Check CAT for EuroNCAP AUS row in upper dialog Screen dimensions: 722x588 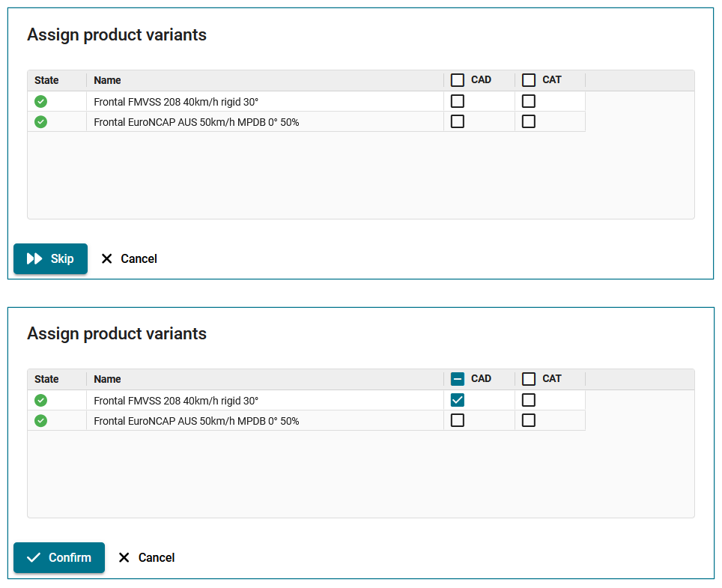(529, 121)
